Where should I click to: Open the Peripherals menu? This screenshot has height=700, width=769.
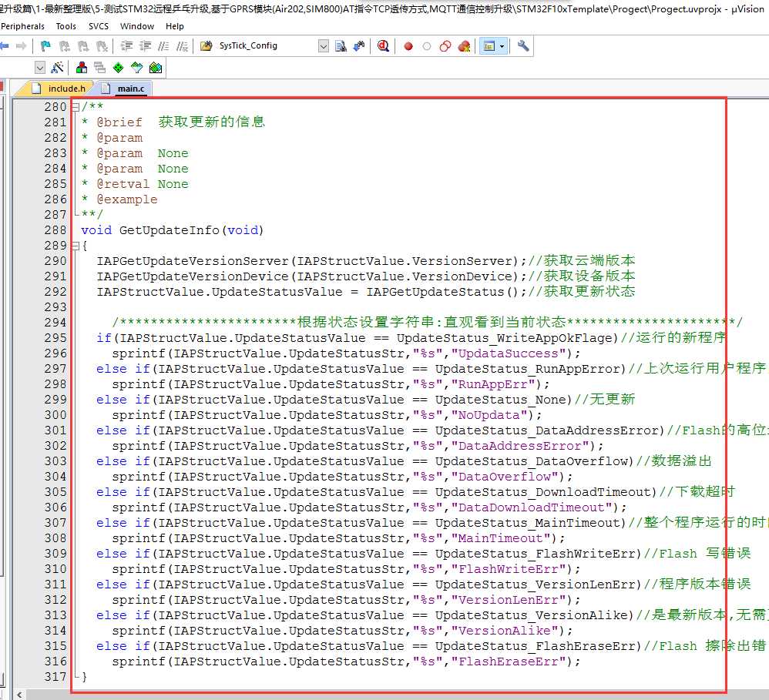pyautogui.click(x=22, y=26)
